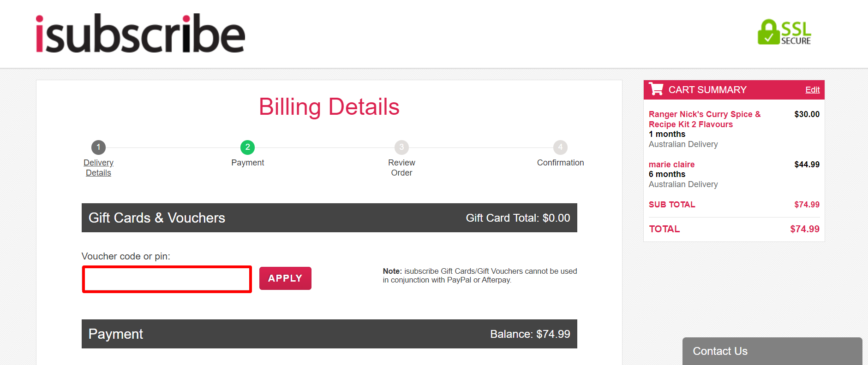Click the green Payment step 2 circle
The height and width of the screenshot is (365, 868).
pos(247,147)
